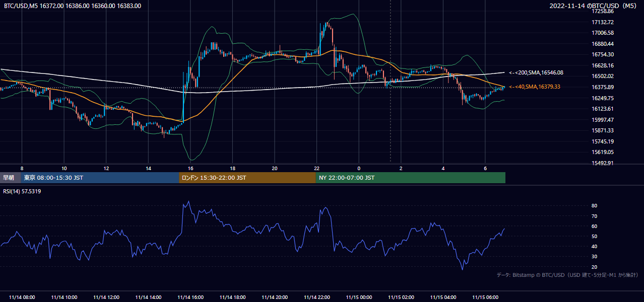This screenshot has height=302, width=644.
Task: Click the price axis label 16249.75
Action: coord(603,98)
